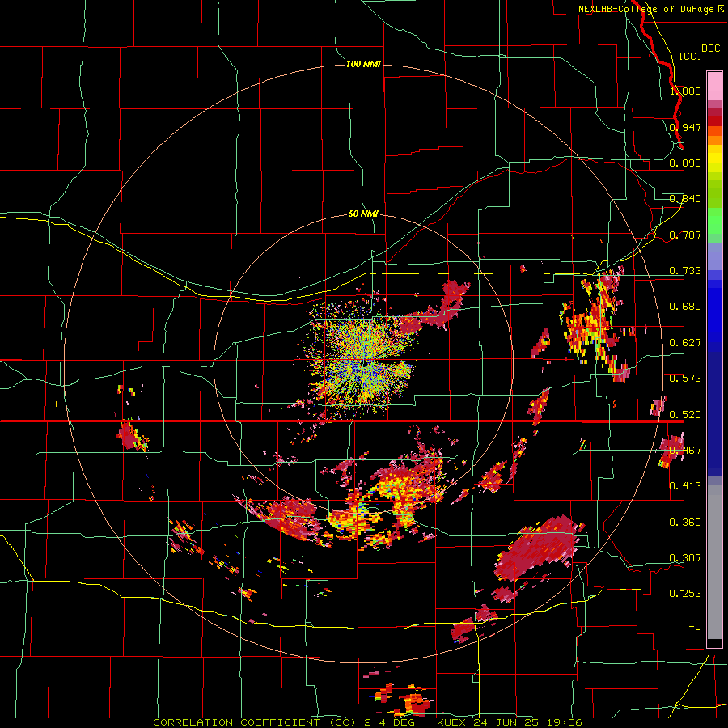
Task: Click the radar site center point in the clutter
Action: (x=363, y=362)
